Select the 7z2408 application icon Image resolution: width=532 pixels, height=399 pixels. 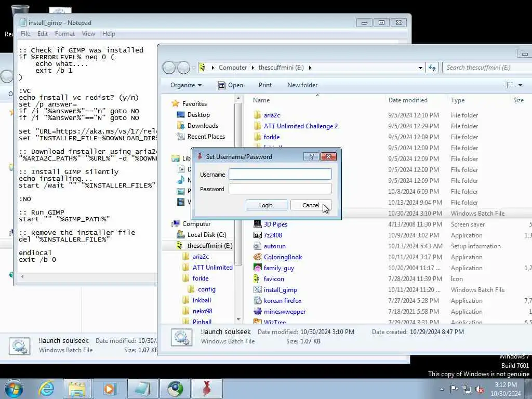257,235
